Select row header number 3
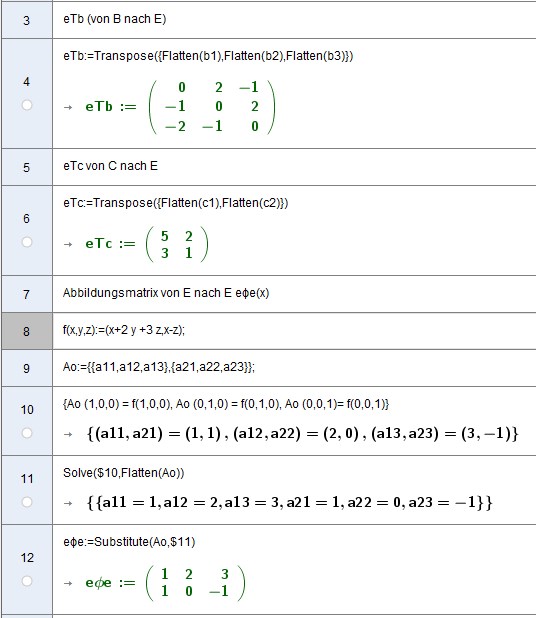Image resolution: width=536 pixels, height=618 pixels. 26,20
